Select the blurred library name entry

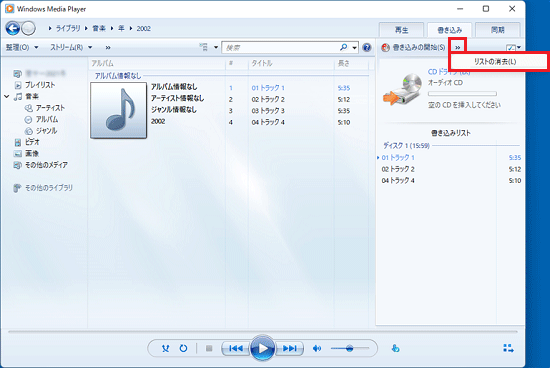(x=45, y=73)
